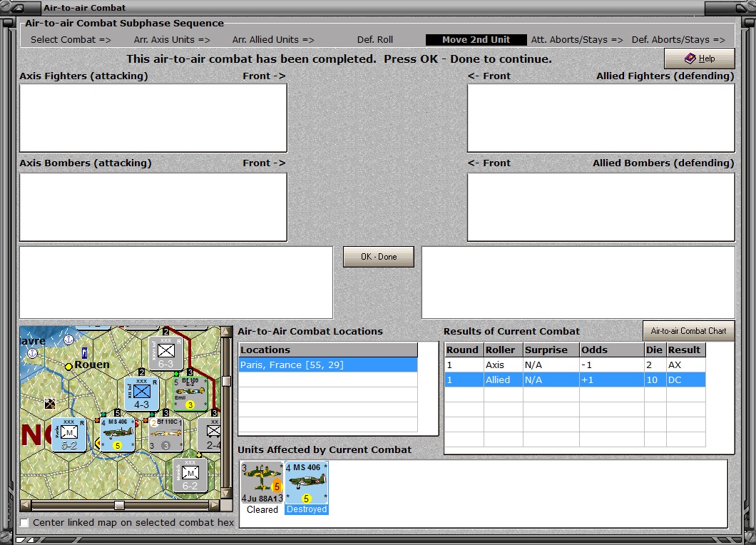Select the Axis round 1 result row
Screen dimensions: 756x545
pyautogui.click(x=575, y=365)
